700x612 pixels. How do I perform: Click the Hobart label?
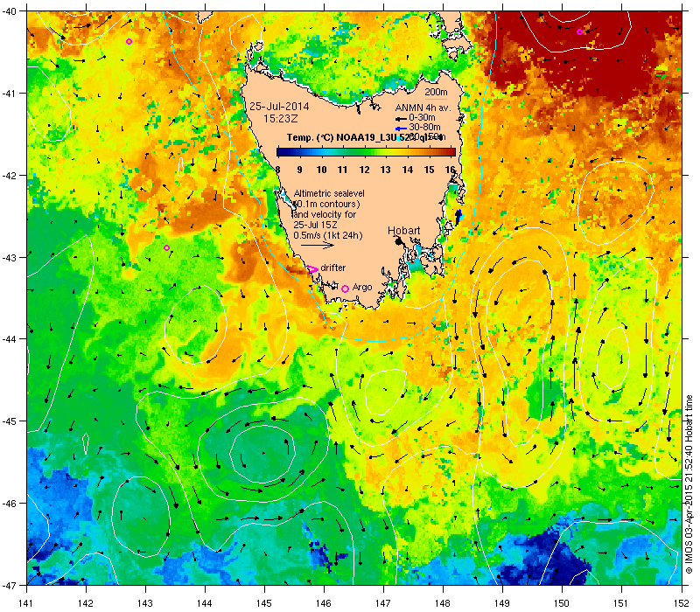click(403, 231)
